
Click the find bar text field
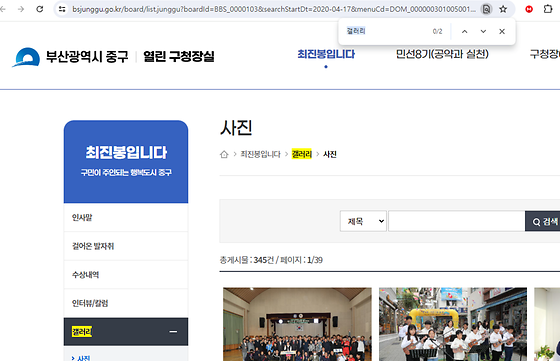[386, 31]
